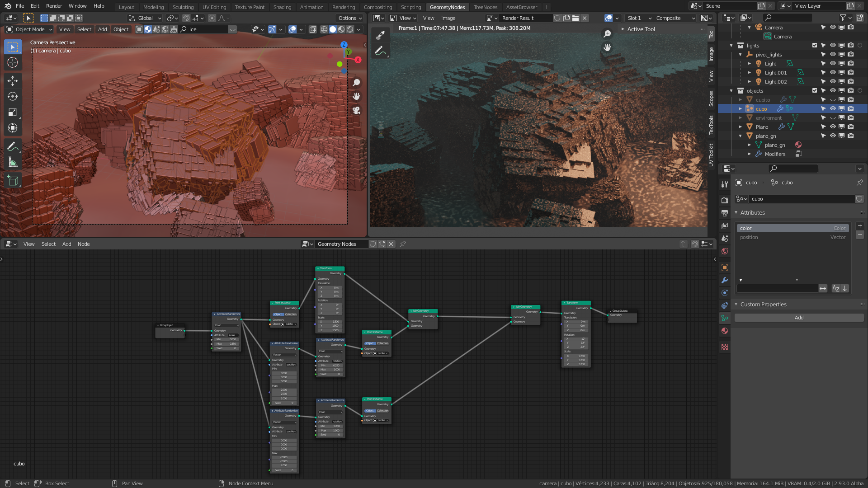Select the Sample eyedropper tool in image editor
Image resolution: width=868 pixels, height=488 pixels.
[380, 35]
